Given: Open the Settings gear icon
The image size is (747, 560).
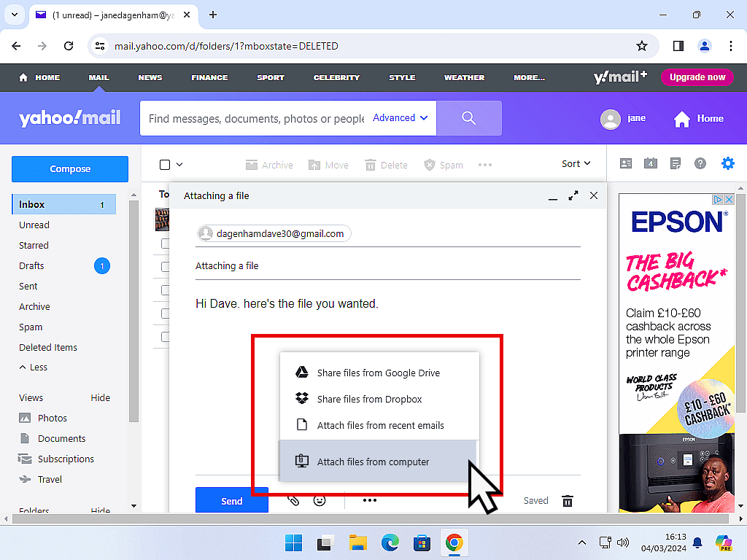Looking at the screenshot, I should tap(727, 164).
